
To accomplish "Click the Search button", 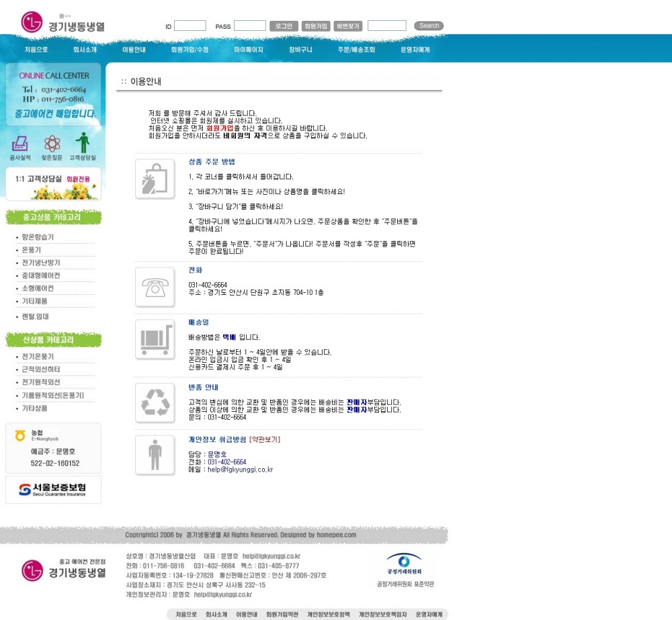I will pos(429,26).
